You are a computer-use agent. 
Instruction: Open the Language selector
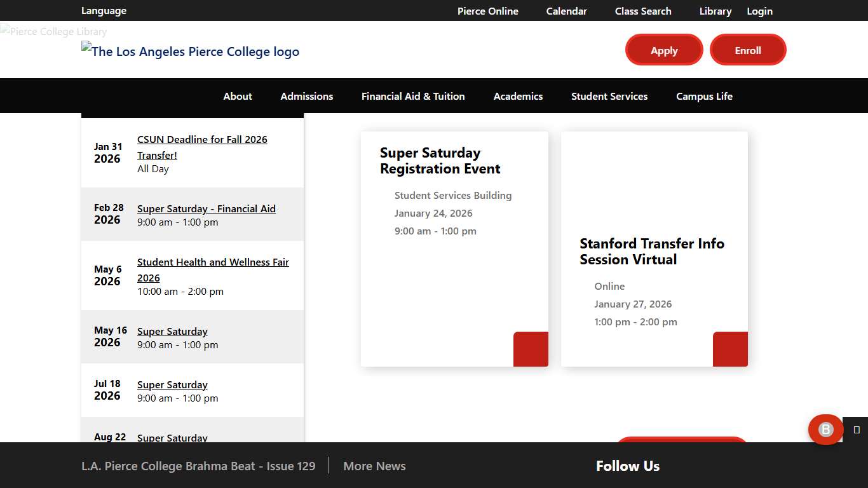[103, 10]
